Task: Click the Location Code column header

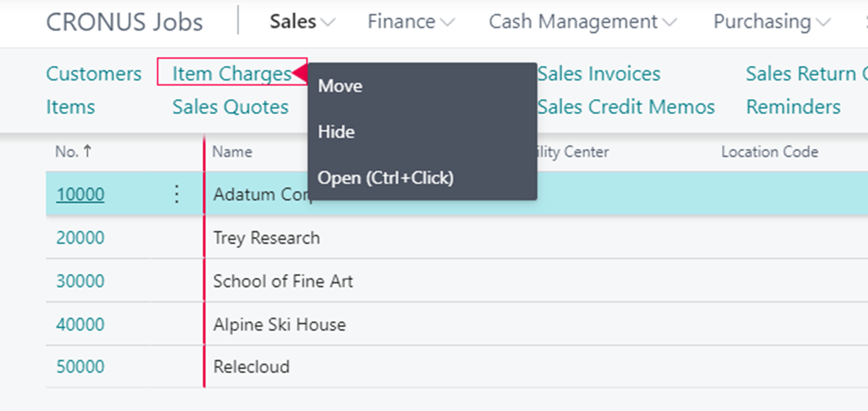Action: tap(769, 151)
